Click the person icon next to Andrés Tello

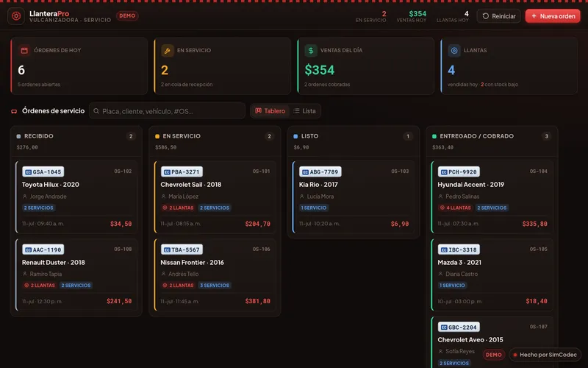click(163, 274)
